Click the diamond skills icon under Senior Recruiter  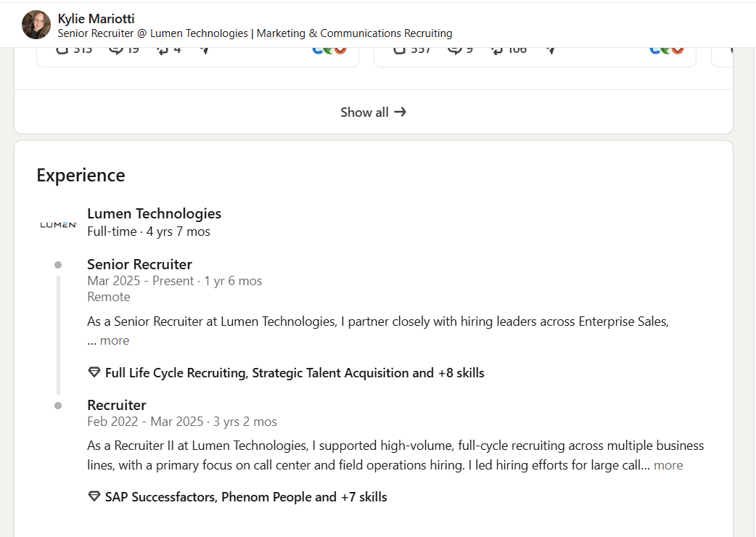point(94,372)
